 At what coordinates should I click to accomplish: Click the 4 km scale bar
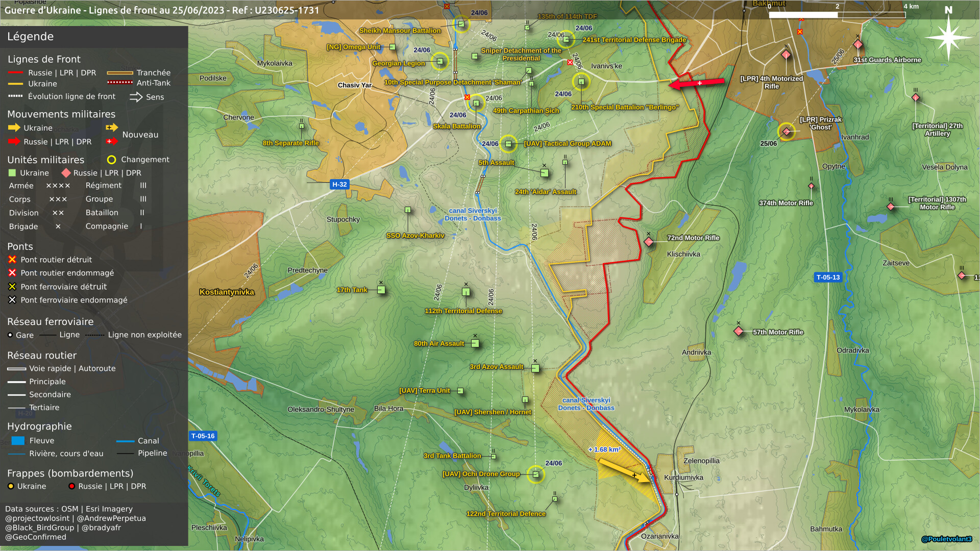point(837,14)
